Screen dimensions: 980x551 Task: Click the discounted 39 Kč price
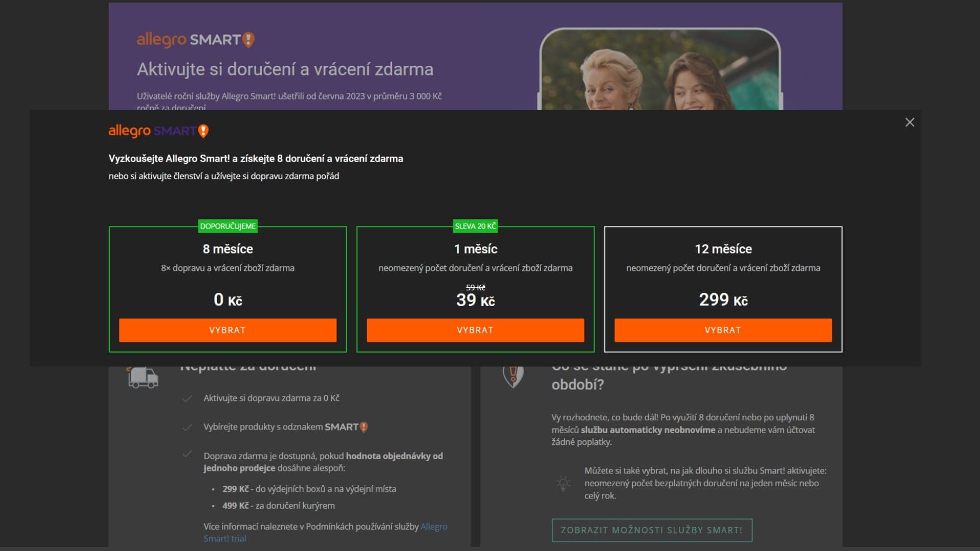(475, 300)
